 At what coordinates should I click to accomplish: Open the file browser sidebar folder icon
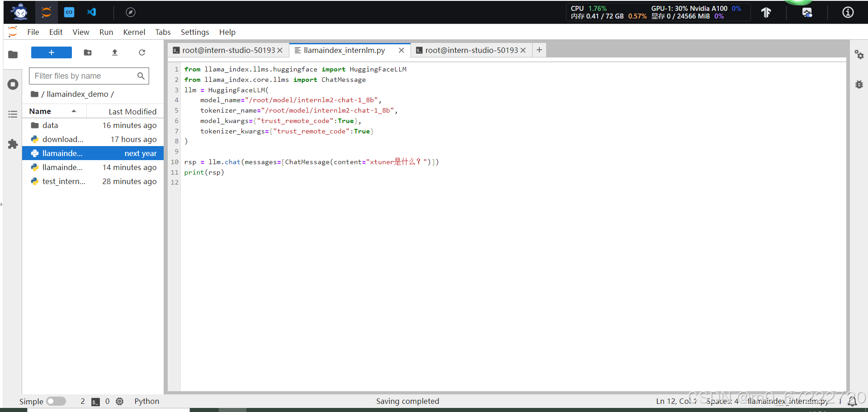tap(13, 54)
